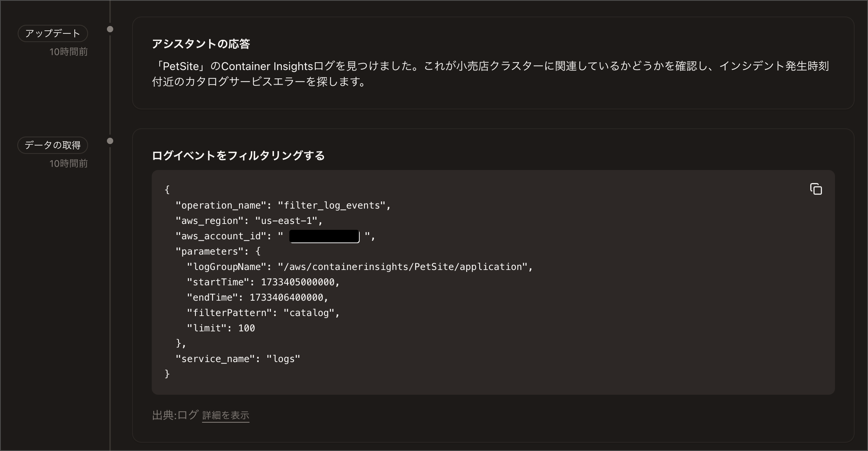Select the データの取得 status chip

53,145
